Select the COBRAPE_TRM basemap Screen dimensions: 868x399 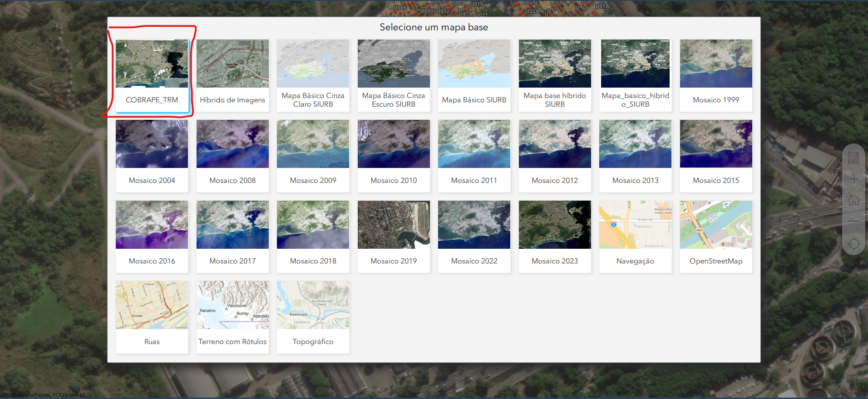(x=152, y=75)
